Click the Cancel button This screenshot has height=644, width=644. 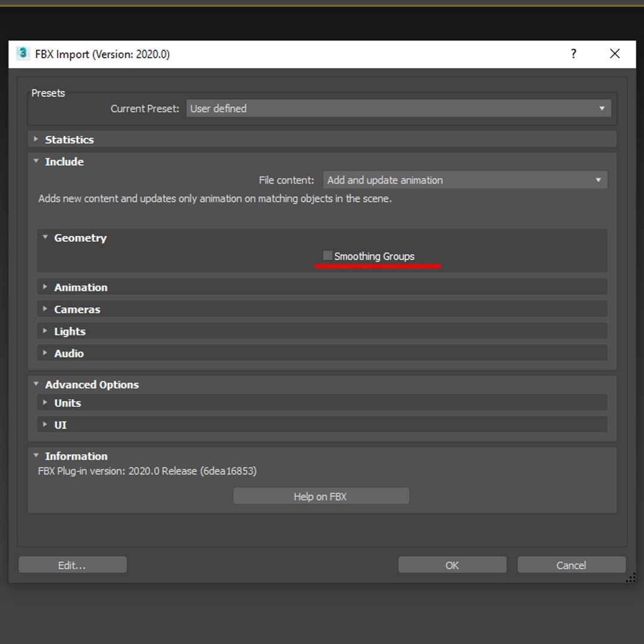tap(571, 565)
